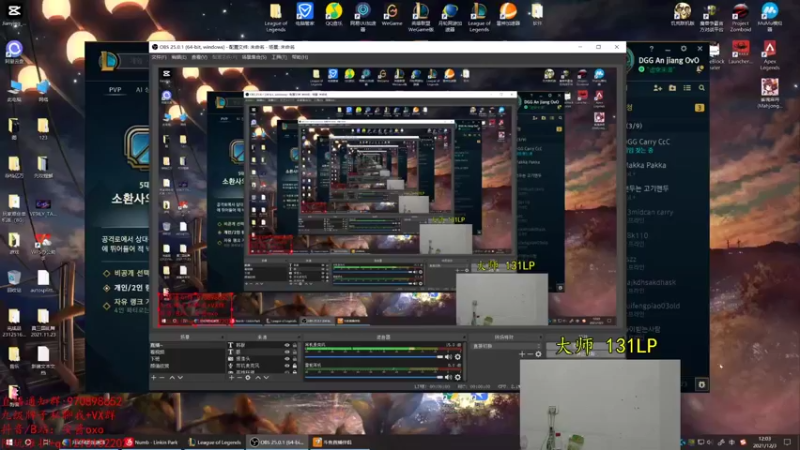
Task: Adjust first mixer channel volume slider
Action: coord(374,357)
